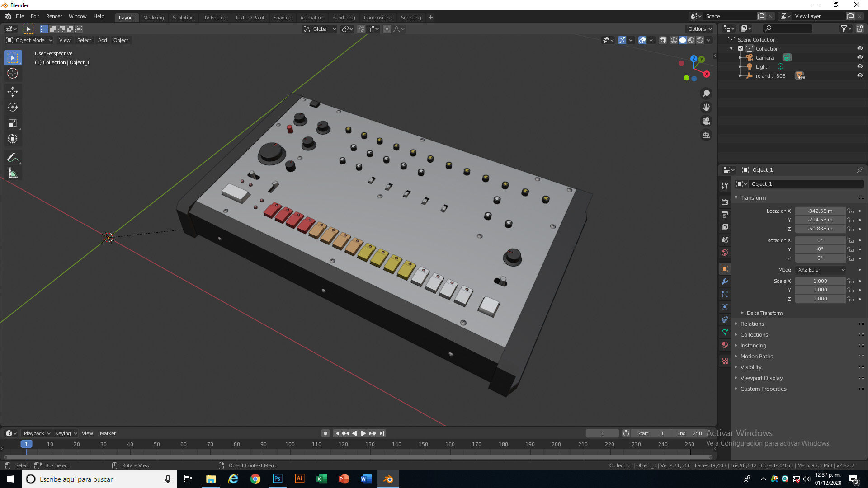Screen dimensions: 868x488
Task: Select the Cursor tool in the toolbar
Action: [x=13, y=73]
